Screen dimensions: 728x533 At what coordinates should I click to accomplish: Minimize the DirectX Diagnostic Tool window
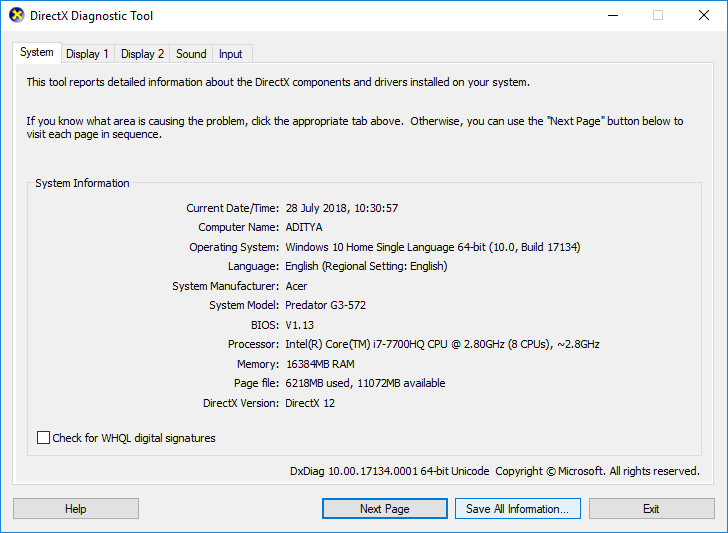click(612, 16)
